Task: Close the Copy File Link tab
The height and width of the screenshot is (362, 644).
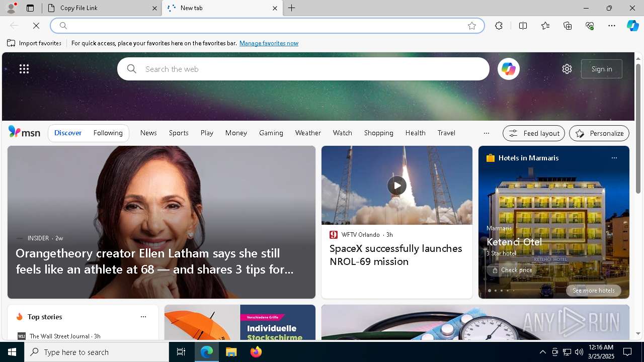Action: (154, 8)
